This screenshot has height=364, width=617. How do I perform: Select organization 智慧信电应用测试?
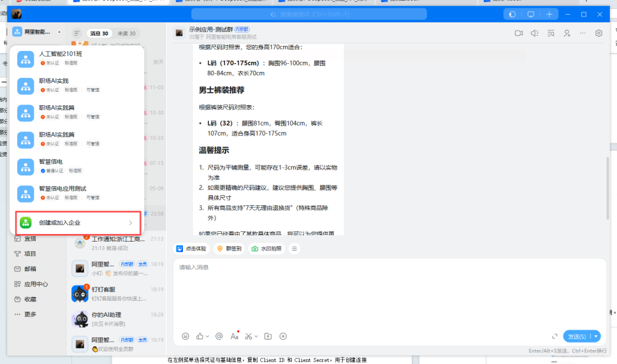pyautogui.click(x=77, y=193)
